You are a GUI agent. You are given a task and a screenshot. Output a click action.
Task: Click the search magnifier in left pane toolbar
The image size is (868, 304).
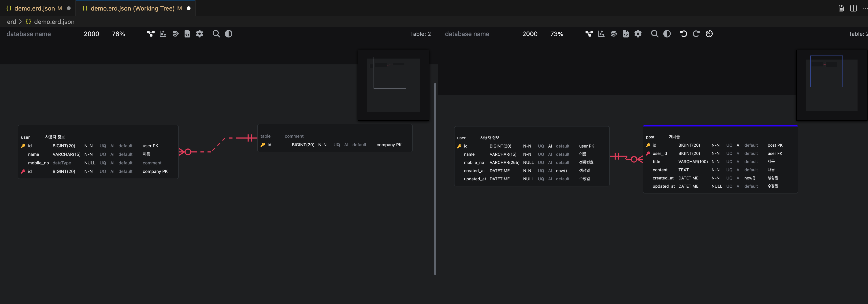point(216,34)
